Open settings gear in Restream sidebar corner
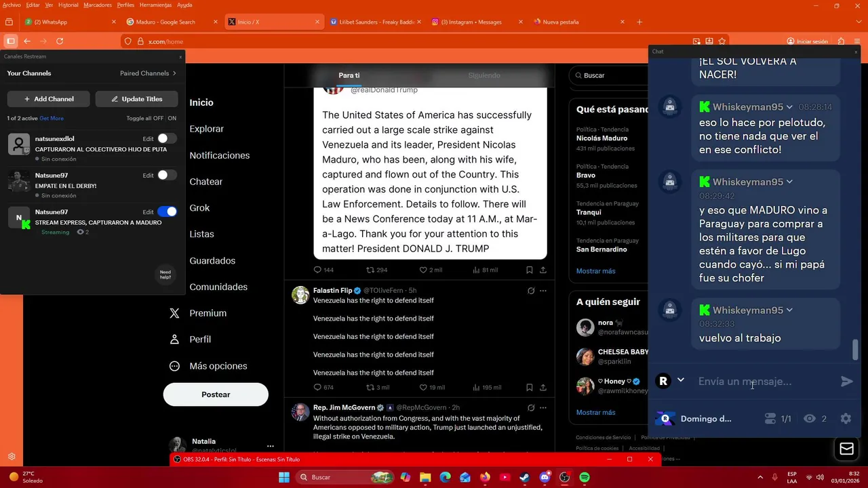The height and width of the screenshot is (488, 868). [x=12, y=457]
